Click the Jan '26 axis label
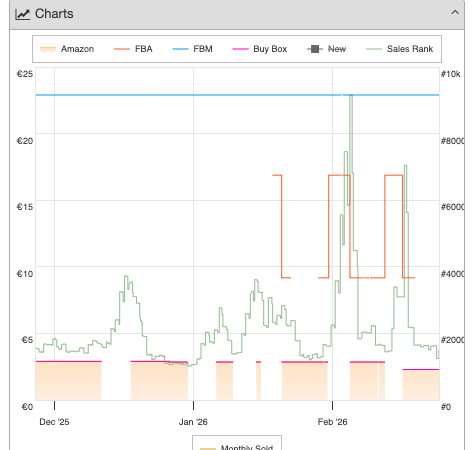 pyautogui.click(x=193, y=422)
